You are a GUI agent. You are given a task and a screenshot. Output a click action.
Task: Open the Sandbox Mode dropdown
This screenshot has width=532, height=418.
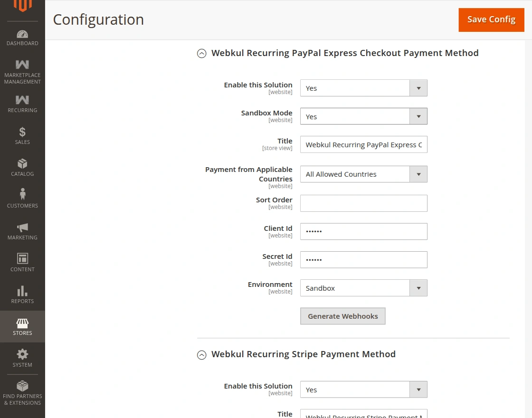[364, 116]
